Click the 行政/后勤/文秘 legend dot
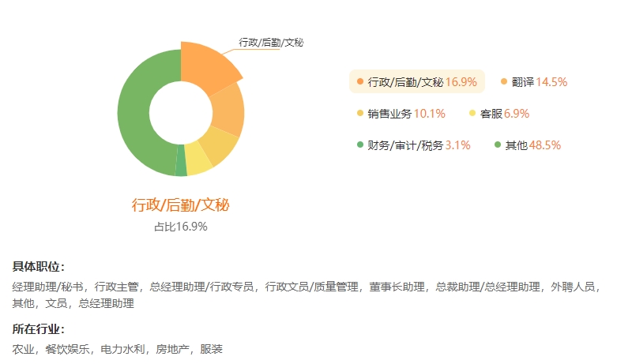 (359, 82)
